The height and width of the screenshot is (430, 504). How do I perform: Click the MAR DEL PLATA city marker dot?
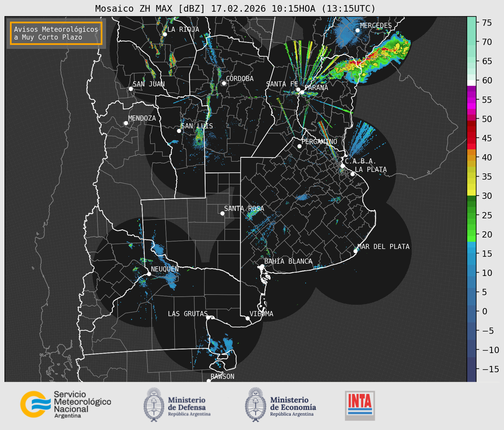pyautogui.click(x=355, y=251)
